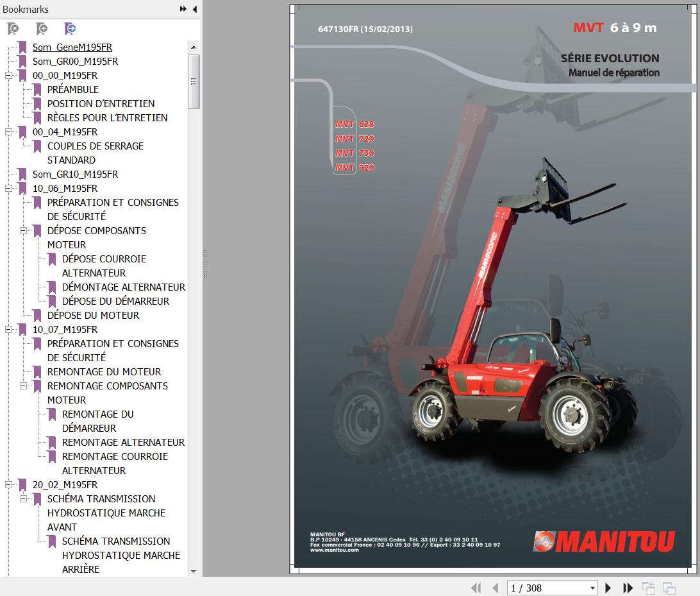Go to previous page arrow
Viewport: 700px width, 596px height.
(495, 588)
